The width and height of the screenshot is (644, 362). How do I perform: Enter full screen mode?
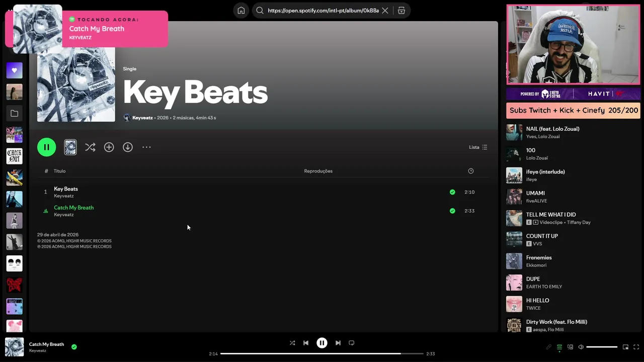(636, 347)
